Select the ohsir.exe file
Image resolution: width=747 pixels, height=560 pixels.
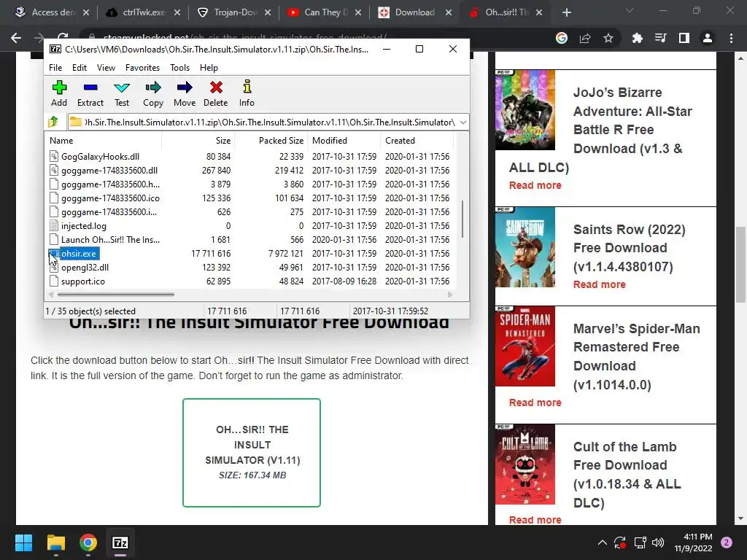(79, 254)
